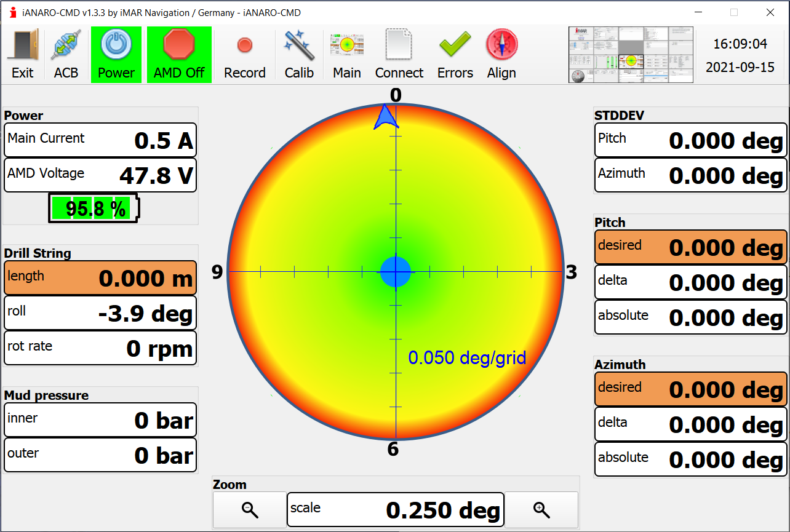Select the STDDEV Pitch readout

691,140
